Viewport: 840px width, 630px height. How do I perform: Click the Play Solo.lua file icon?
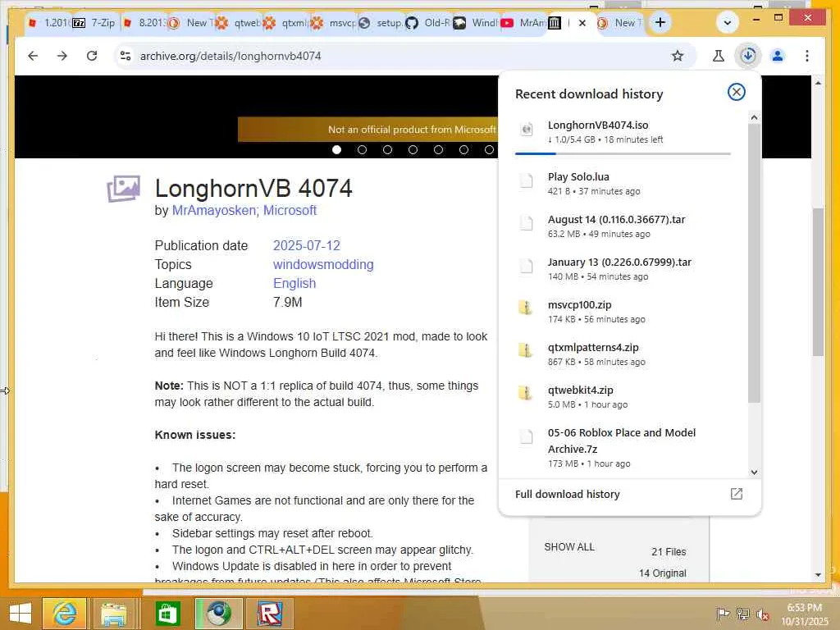coord(527,180)
